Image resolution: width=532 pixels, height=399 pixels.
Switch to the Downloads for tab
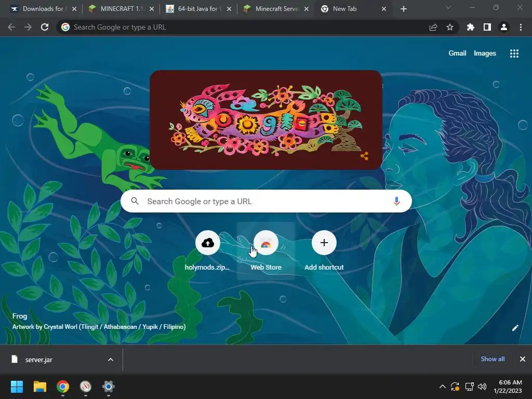click(x=43, y=9)
